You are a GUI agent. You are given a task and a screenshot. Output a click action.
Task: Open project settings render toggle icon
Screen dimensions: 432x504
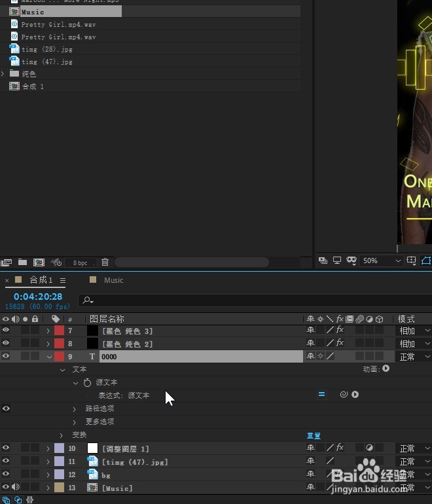pyautogui.click(x=56, y=262)
